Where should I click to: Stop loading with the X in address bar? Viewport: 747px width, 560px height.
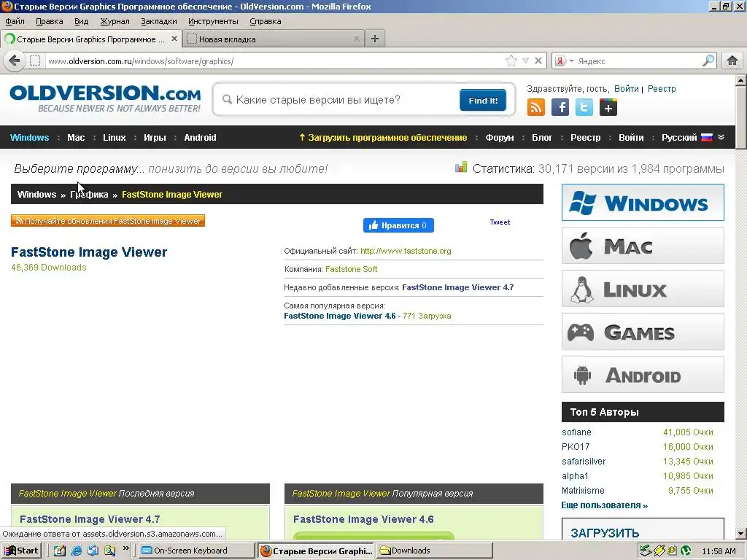pos(538,61)
